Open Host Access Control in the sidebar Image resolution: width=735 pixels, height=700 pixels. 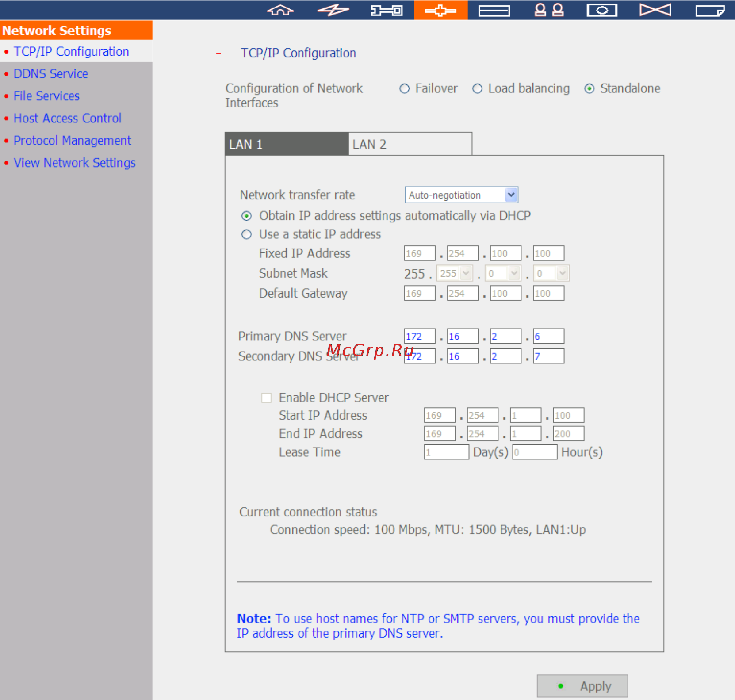[x=67, y=119]
